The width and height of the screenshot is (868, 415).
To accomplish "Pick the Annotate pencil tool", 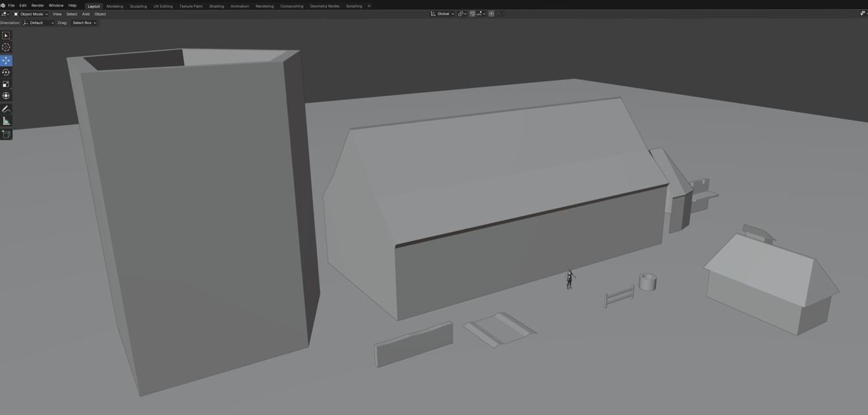I will point(6,109).
